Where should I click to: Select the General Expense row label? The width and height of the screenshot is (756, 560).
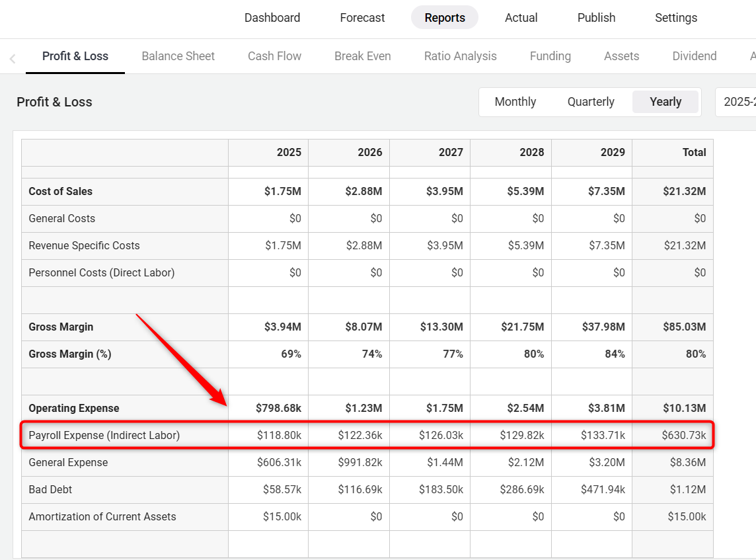[x=68, y=463]
